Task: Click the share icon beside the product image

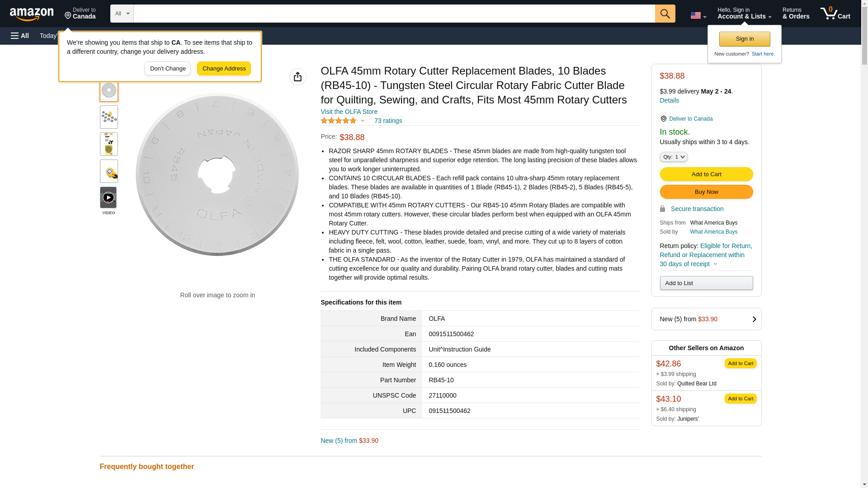Action: 297,77
